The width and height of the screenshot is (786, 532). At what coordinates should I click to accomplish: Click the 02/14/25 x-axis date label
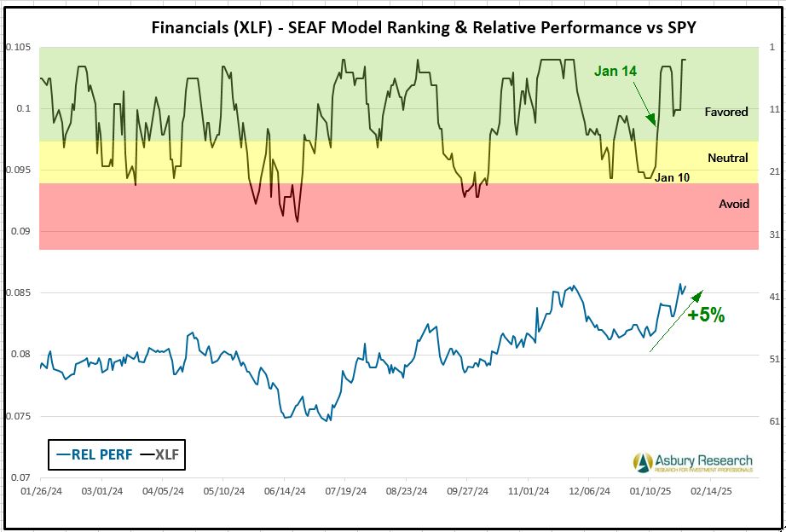[x=712, y=492]
